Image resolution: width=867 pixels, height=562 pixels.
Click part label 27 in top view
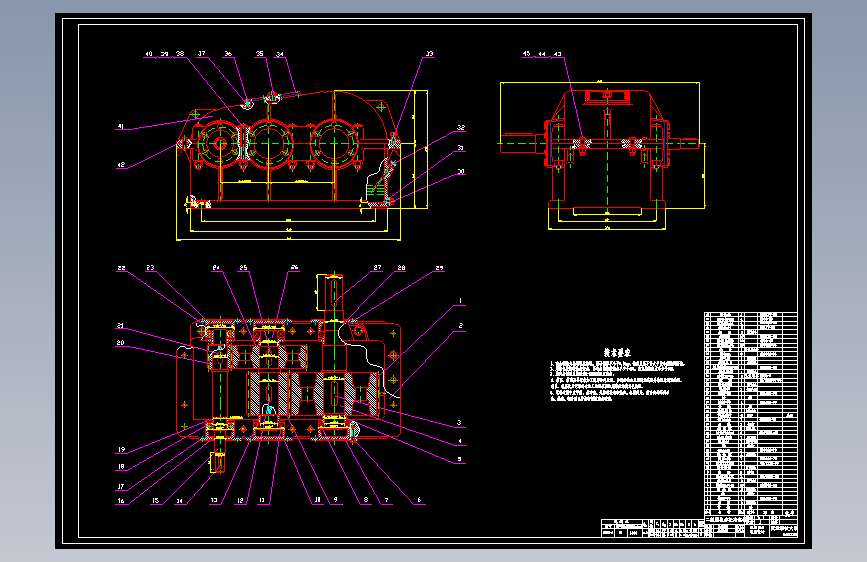377,268
